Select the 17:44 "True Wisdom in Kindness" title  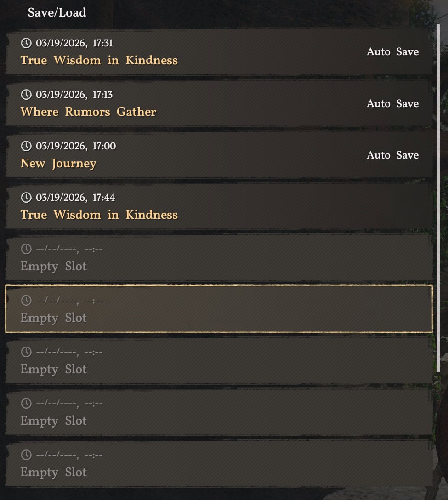99,215
